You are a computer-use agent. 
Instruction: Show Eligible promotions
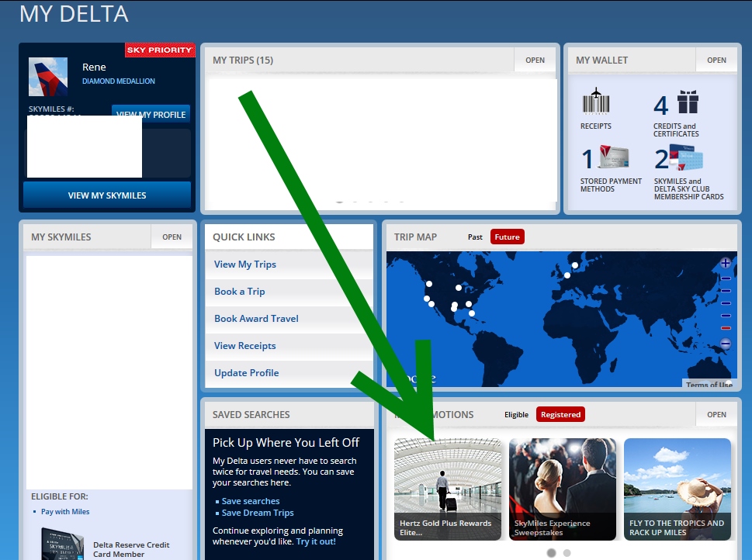point(516,415)
